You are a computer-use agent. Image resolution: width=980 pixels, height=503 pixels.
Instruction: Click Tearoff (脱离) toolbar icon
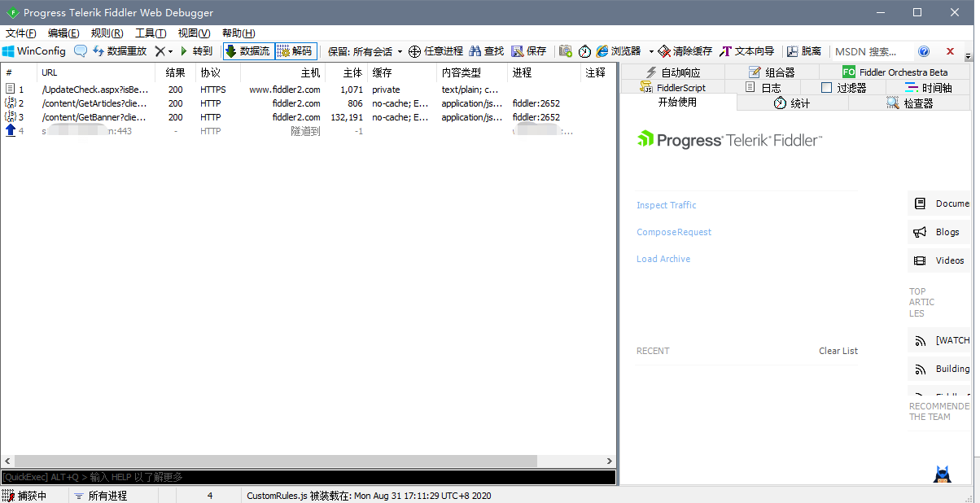[x=804, y=51]
